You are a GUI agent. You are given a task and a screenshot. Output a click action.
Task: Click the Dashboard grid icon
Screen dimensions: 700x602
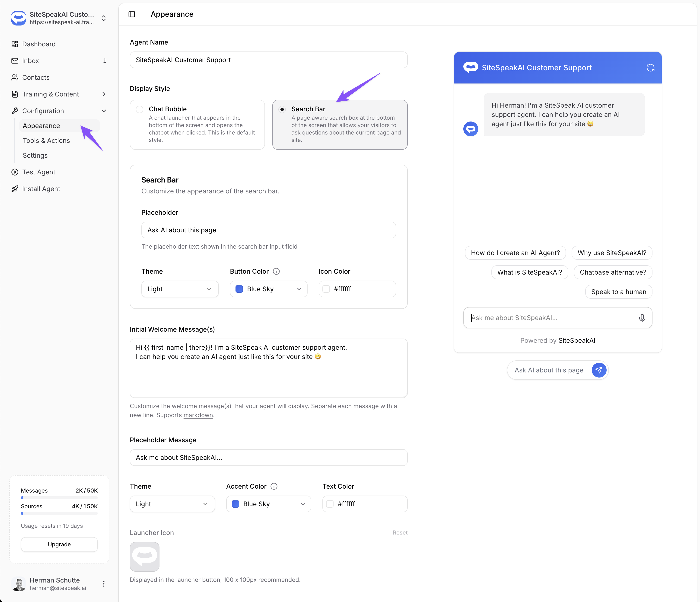coord(15,44)
